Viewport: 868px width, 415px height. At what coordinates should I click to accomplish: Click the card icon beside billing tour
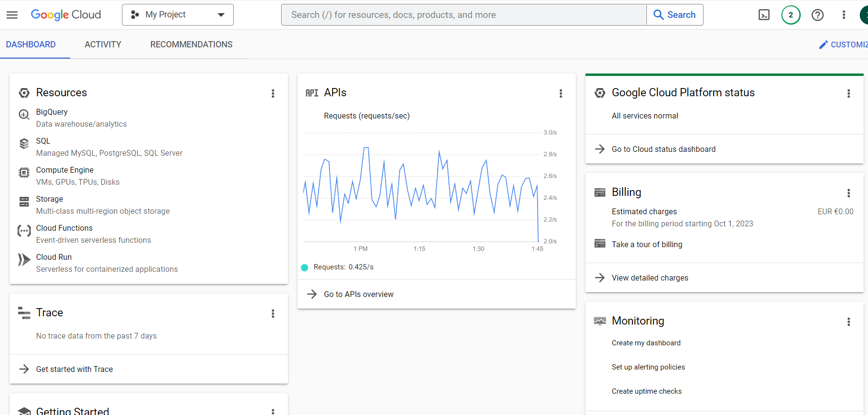click(600, 243)
